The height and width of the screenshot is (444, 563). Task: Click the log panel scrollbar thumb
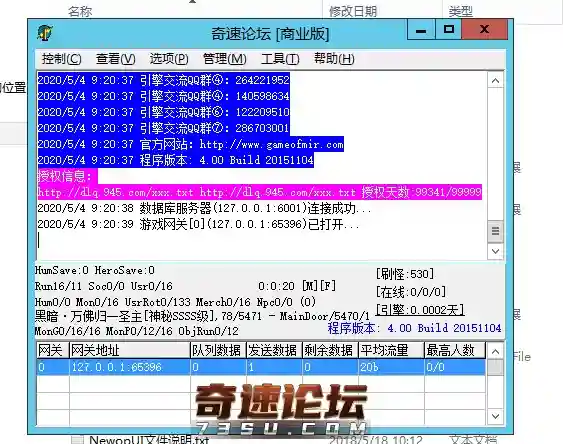pyautogui.click(x=495, y=231)
